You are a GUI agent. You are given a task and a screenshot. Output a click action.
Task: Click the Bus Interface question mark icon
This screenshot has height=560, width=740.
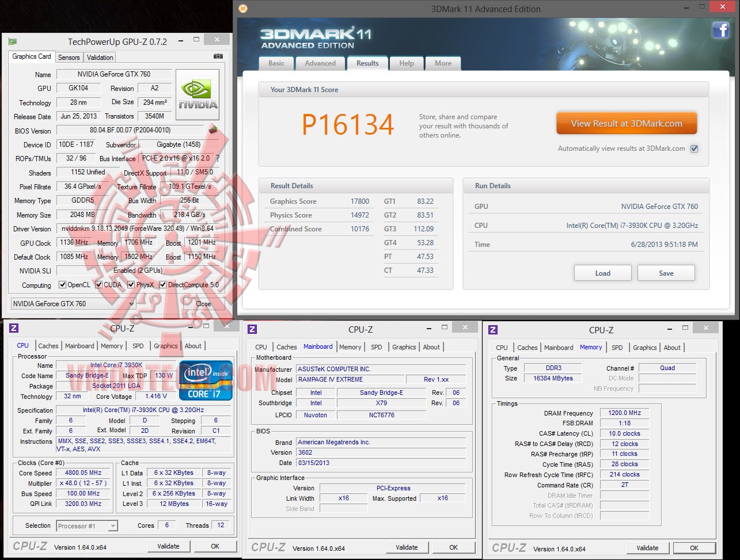tap(217, 158)
